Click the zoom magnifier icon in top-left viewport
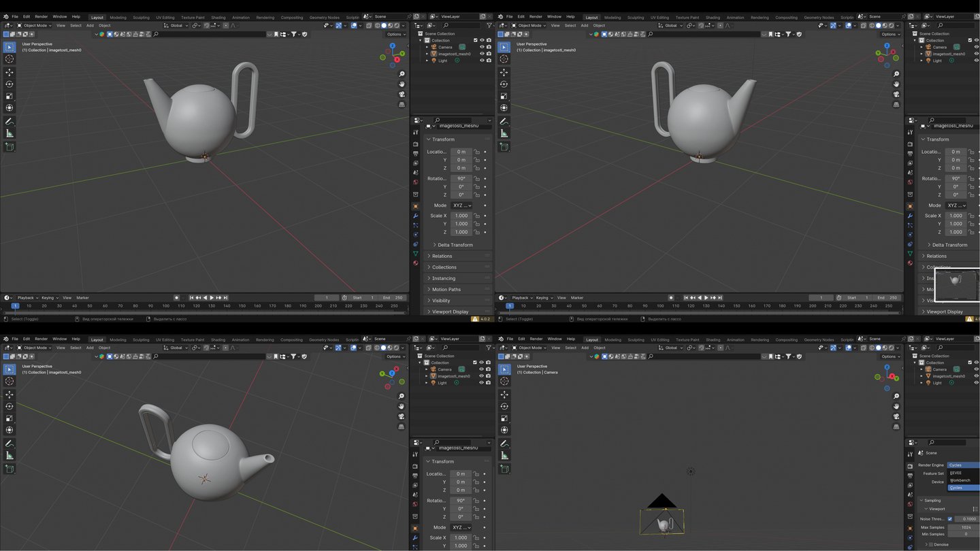This screenshot has height=551, width=980. tap(402, 74)
